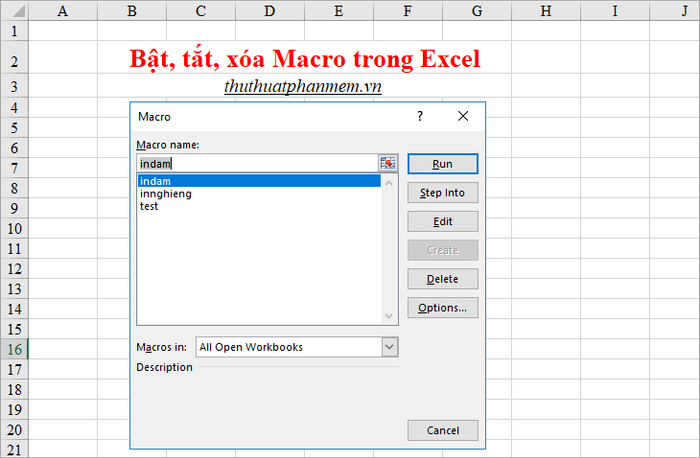The width and height of the screenshot is (700, 458).
Task: Click macro list scrollbar down arrow
Action: [389, 316]
